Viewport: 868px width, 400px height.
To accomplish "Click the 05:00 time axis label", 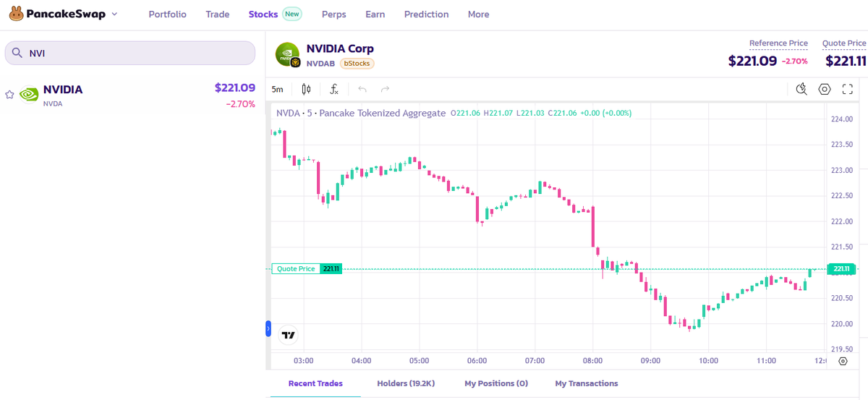I will (419, 360).
